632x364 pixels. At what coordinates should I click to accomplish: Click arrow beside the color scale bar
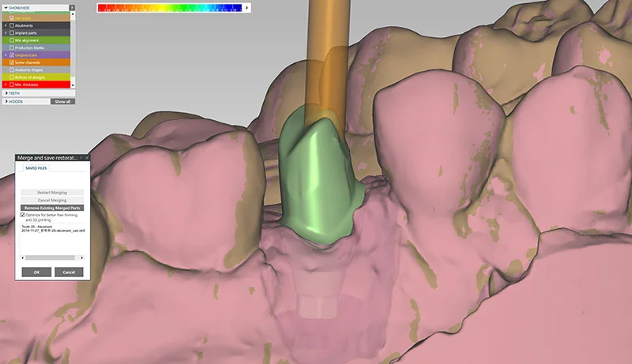[x=248, y=8]
